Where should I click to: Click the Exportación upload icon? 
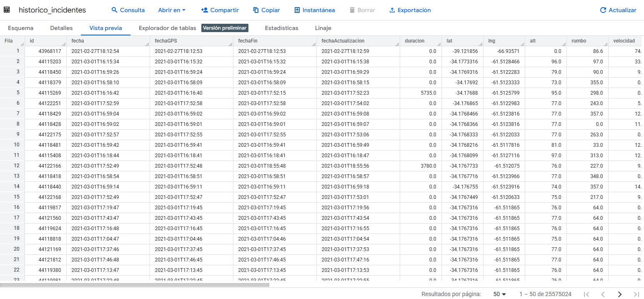pyautogui.click(x=392, y=10)
